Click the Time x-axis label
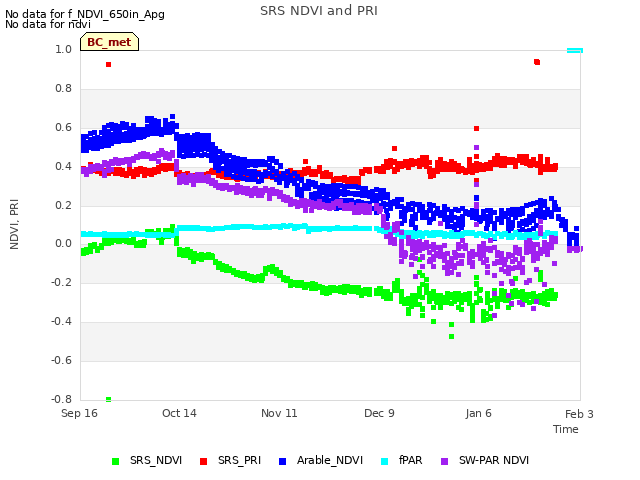 point(566,429)
